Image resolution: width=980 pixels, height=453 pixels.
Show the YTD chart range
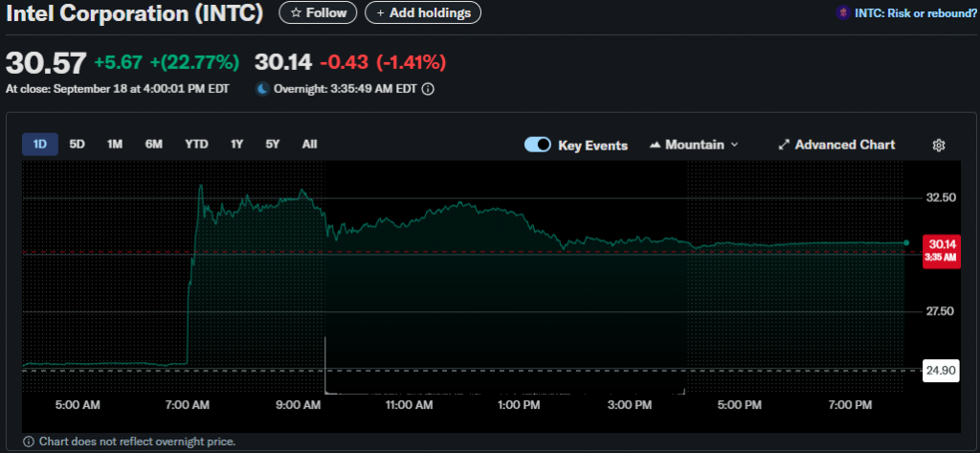point(196,145)
